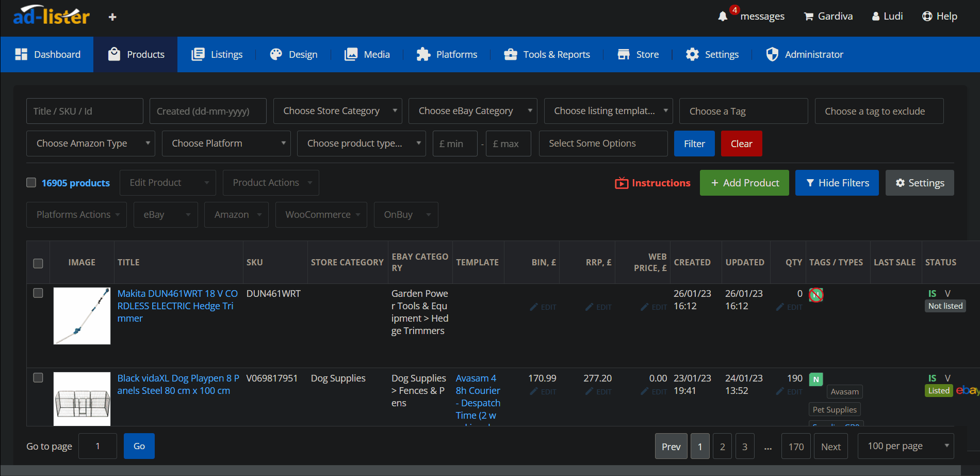Viewport: 980px width, 476px height.
Task: Open the Help menu
Action: click(940, 17)
